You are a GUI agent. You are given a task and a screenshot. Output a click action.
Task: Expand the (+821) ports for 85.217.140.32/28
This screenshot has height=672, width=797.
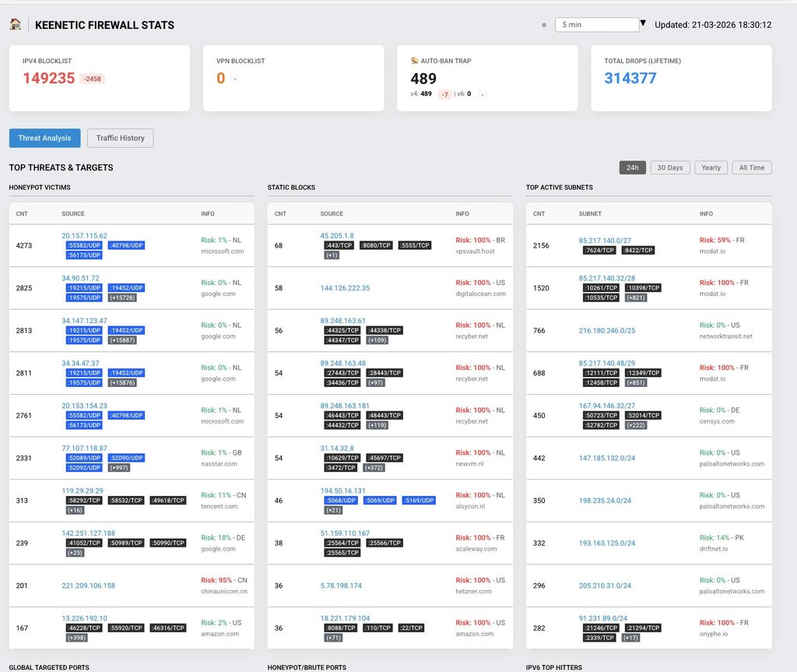[x=636, y=297]
